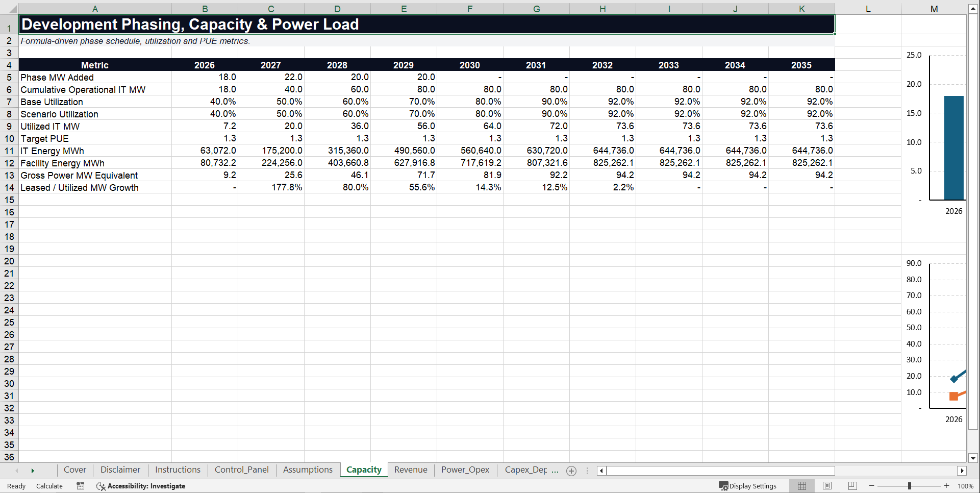Viewport: 980px width, 493px height.
Task: Select row 5 header
Action: coord(9,77)
